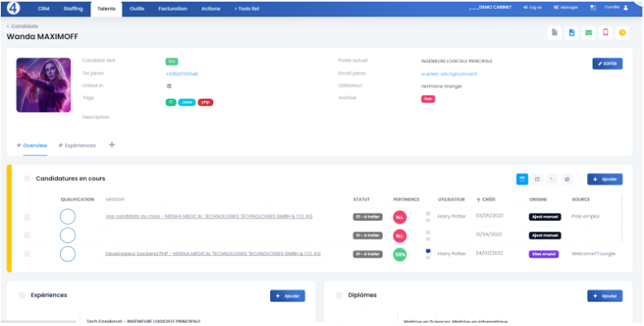
Task: Click the red php tag
Action: pyautogui.click(x=205, y=102)
